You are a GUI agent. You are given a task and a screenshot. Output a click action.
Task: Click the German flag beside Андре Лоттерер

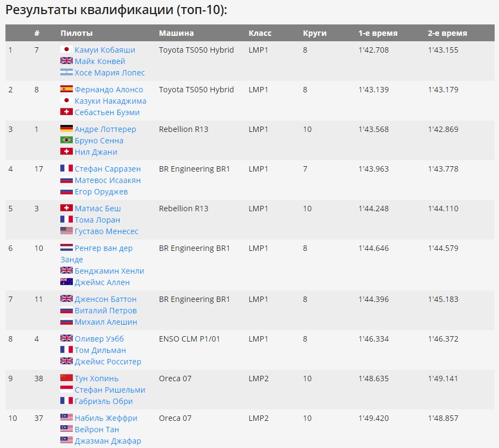(66, 129)
